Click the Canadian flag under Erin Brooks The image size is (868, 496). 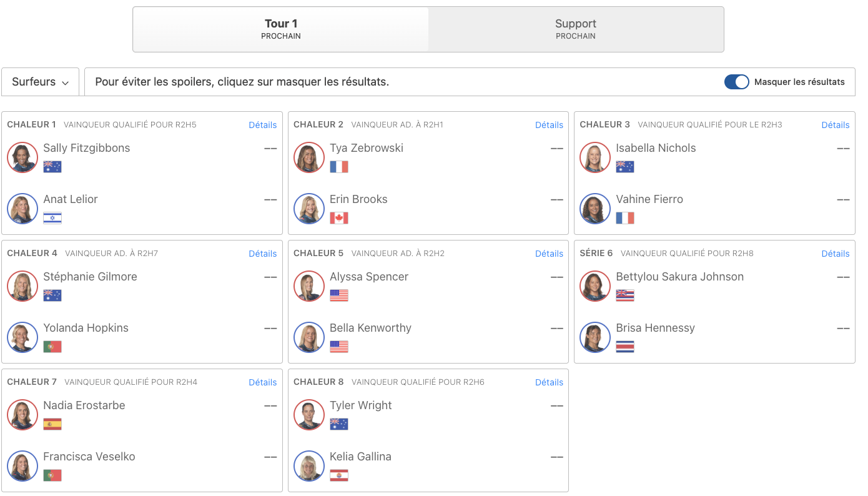(x=339, y=218)
